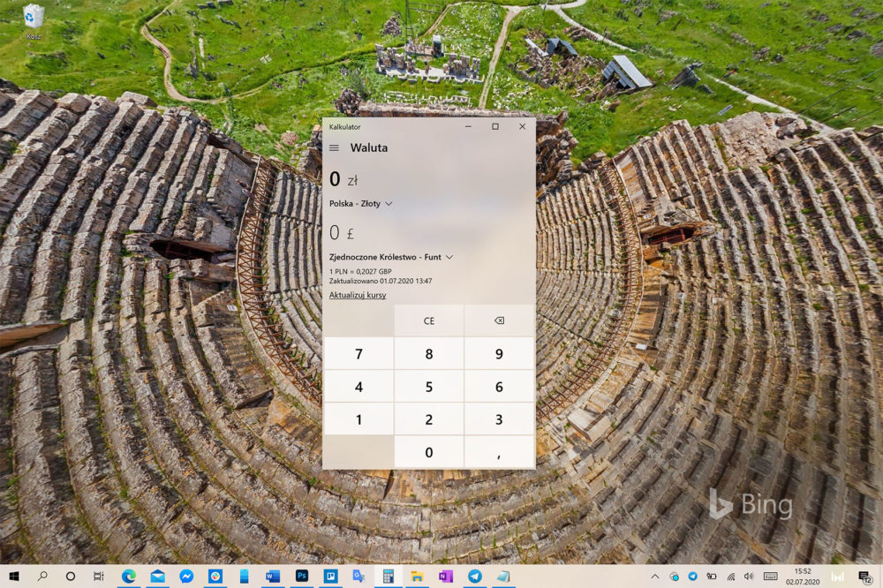The image size is (883, 588).
Task: Open Photoshop from taskbar
Action: tap(302, 577)
